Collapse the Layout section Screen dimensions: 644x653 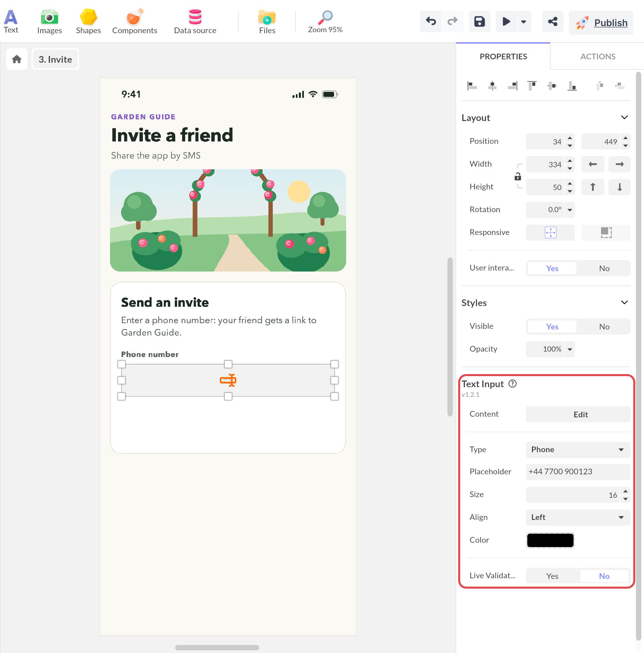pos(625,117)
